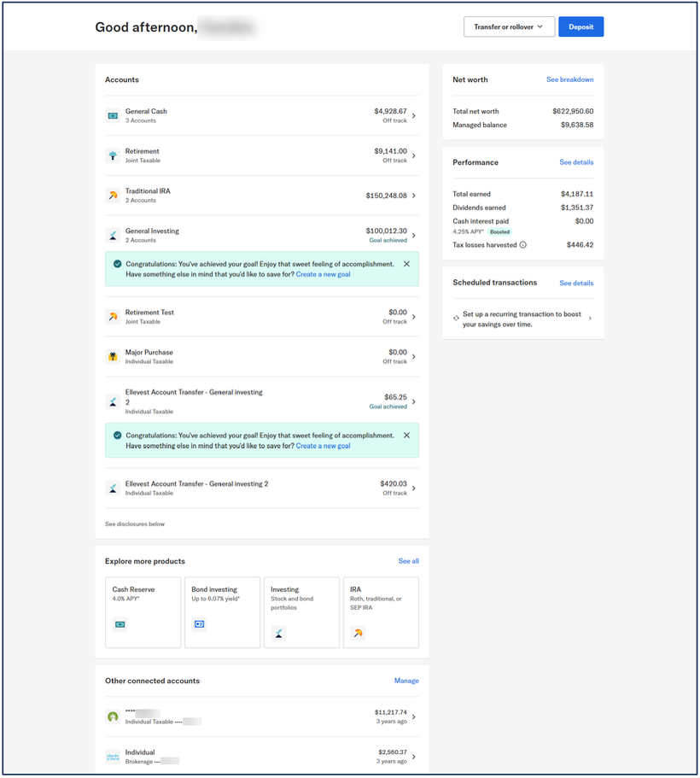Click the info icon beside Tax losses harvested

click(523, 244)
